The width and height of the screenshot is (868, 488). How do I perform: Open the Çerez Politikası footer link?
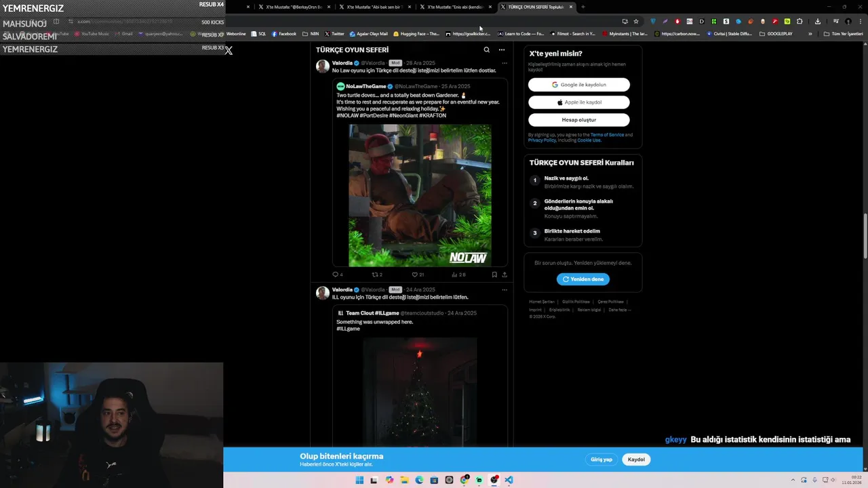coord(610,302)
